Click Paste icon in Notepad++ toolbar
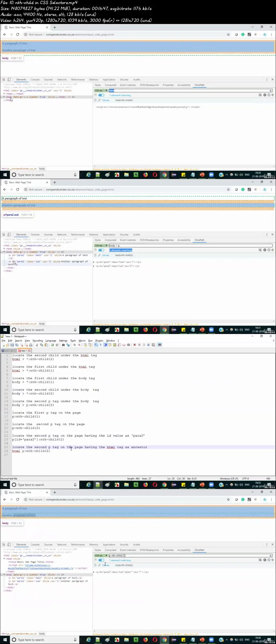This screenshot has height=644, width=276. click(46, 345)
